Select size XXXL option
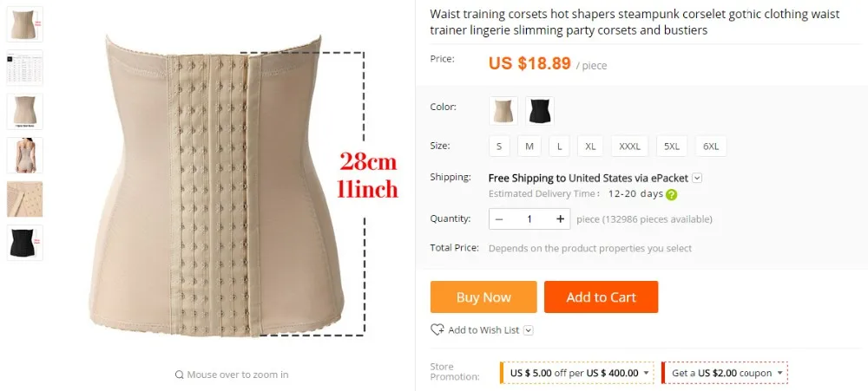 point(629,146)
